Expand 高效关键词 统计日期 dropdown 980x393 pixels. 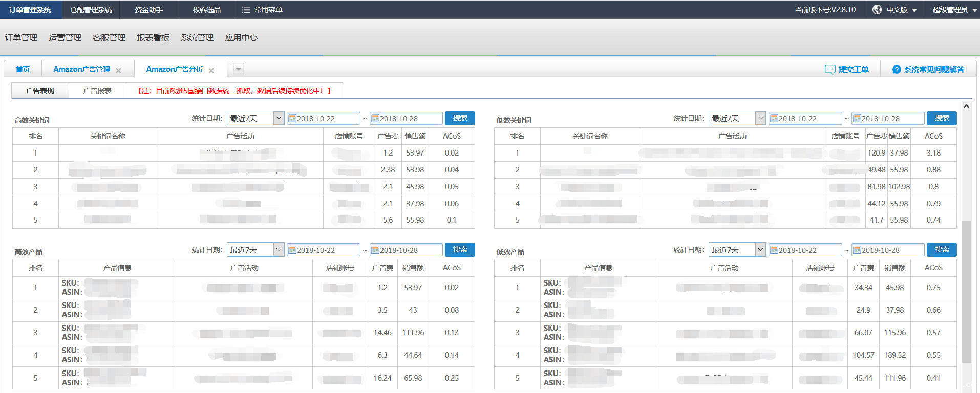click(279, 118)
